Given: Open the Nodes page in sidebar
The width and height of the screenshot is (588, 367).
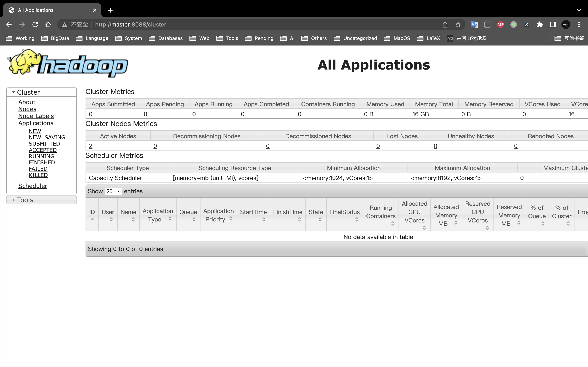Looking at the screenshot, I should 27,109.
